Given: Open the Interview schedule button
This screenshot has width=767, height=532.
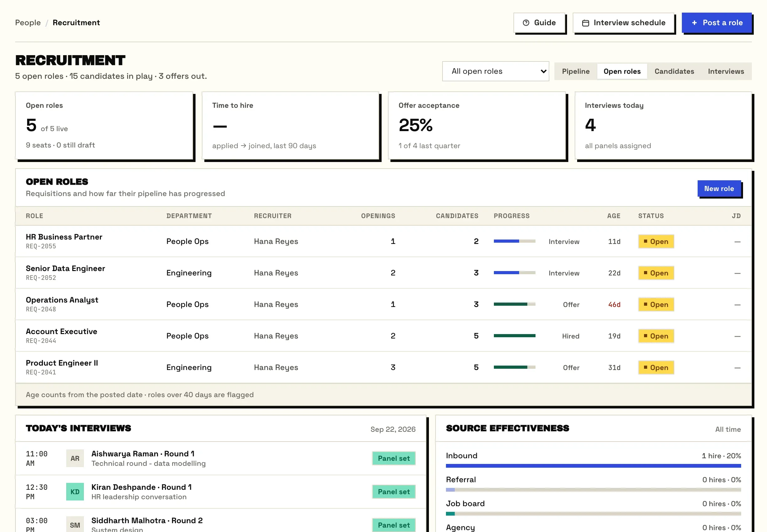Looking at the screenshot, I should coord(623,23).
